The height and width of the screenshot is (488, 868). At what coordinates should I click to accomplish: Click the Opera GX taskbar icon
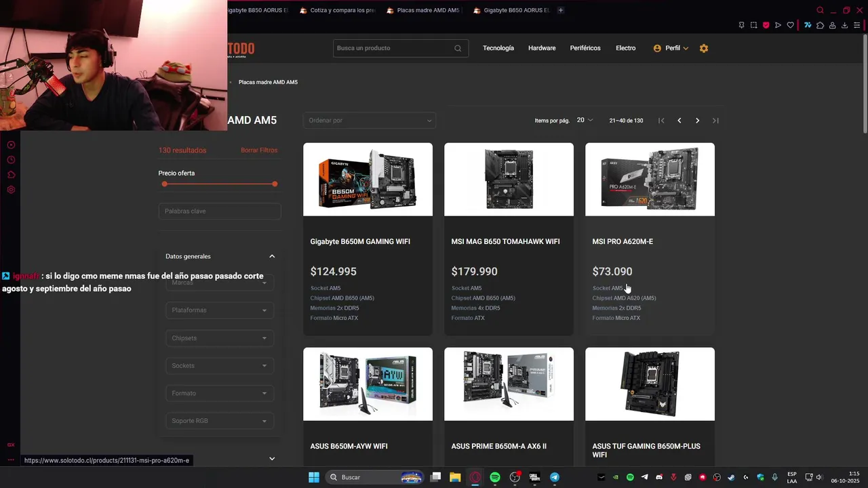pos(475,477)
